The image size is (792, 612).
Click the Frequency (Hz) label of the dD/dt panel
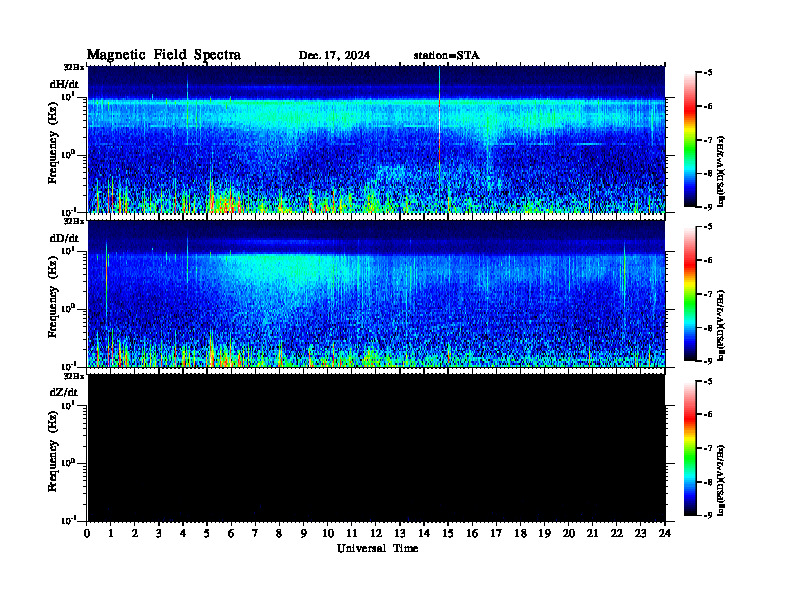pos(53,299)
